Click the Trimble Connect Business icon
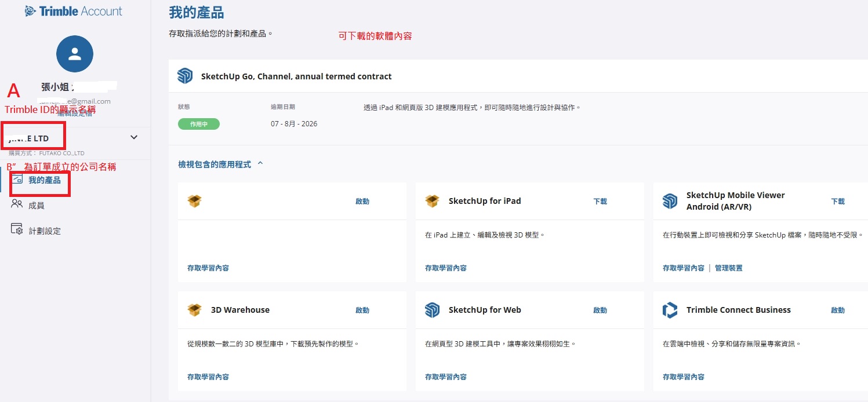The height and width of the screenshot is (402, 868). [x=670, y=310]
